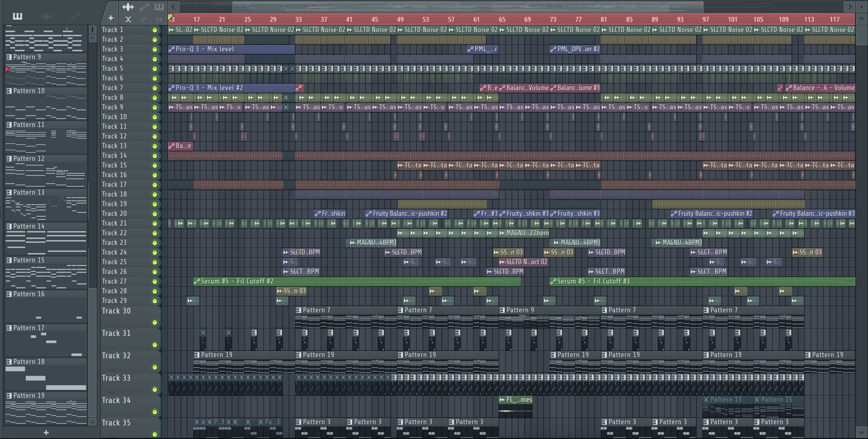The image size is (868, 439).
Task: Mute Track 20 with its green LED
Action: (155, 214)
